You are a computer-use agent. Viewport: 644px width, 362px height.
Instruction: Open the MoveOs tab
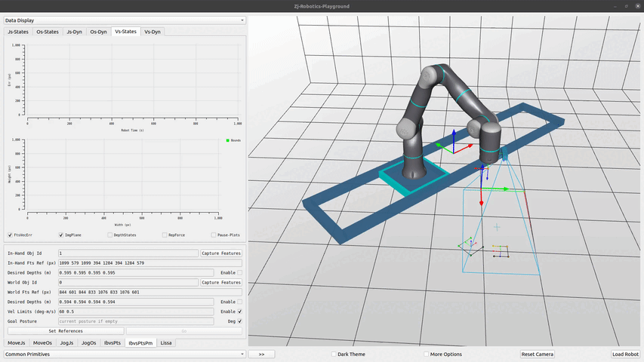coord(43,342)
